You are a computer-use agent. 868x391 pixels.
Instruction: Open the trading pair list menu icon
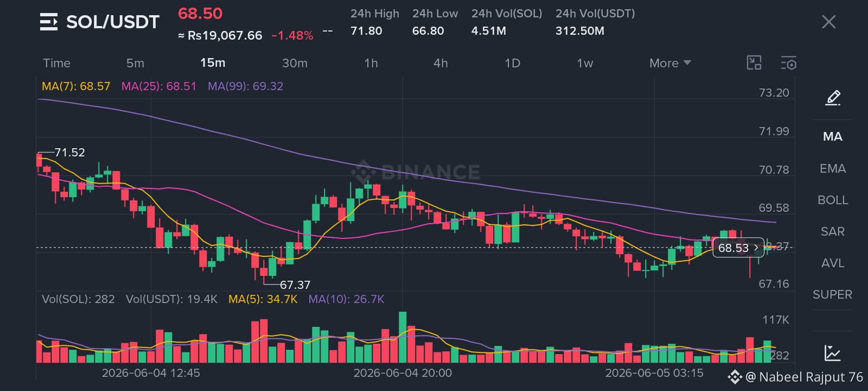[49, 22]
